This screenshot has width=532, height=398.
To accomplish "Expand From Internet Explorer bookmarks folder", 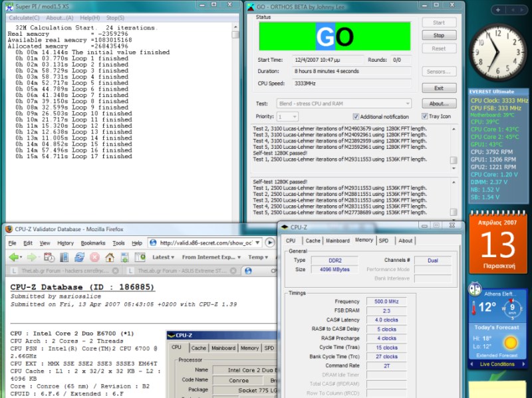I will pyautogui.click(x=211, y=257).
